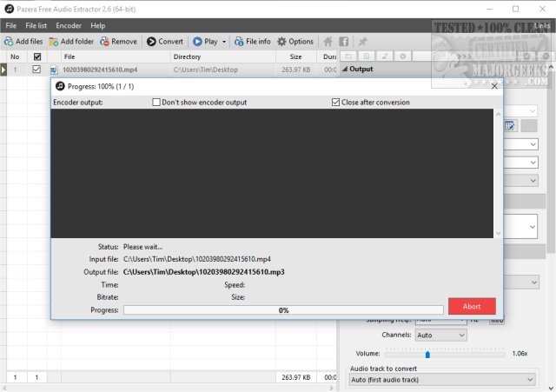The width and height of the screenshot is (556, 392).
Task: Enable Don't show encoder output checkbox
Action: tap(156, 103)
